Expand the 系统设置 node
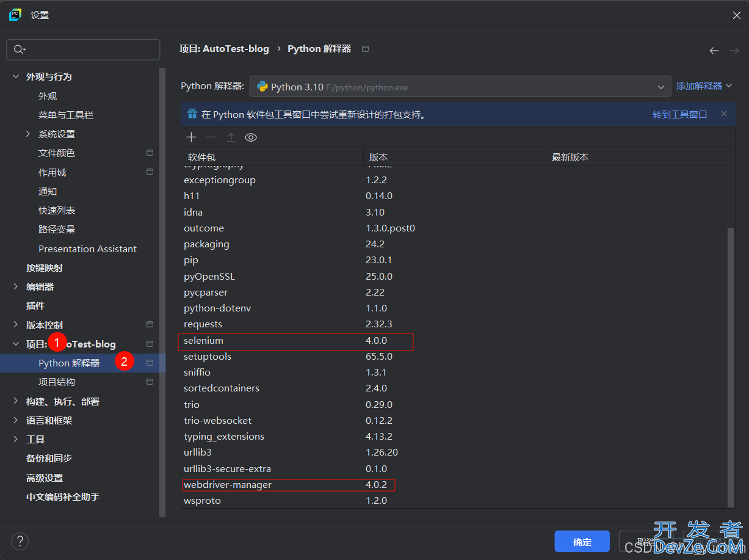Image resolution: width=749 pixels, height=560 pixels. [28, 134]
